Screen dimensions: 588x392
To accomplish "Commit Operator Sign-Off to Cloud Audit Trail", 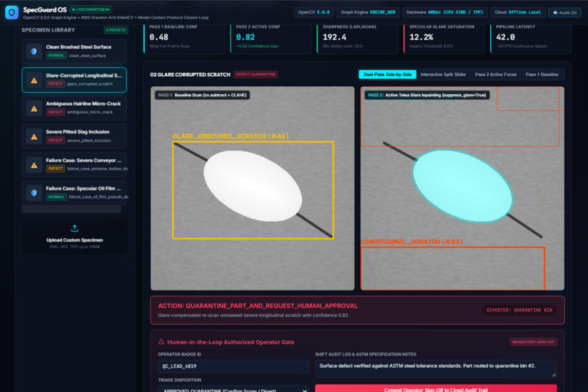I will [x=436, y=388].
